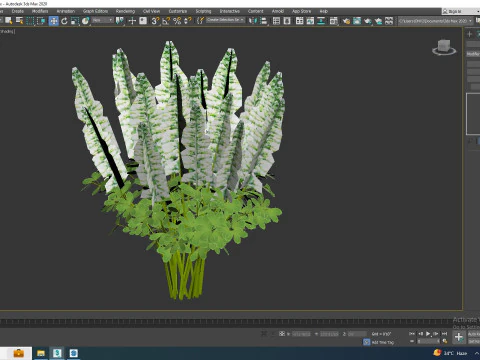Open the Modifiers menu
480x360 pixels.
tap(40, 11)
